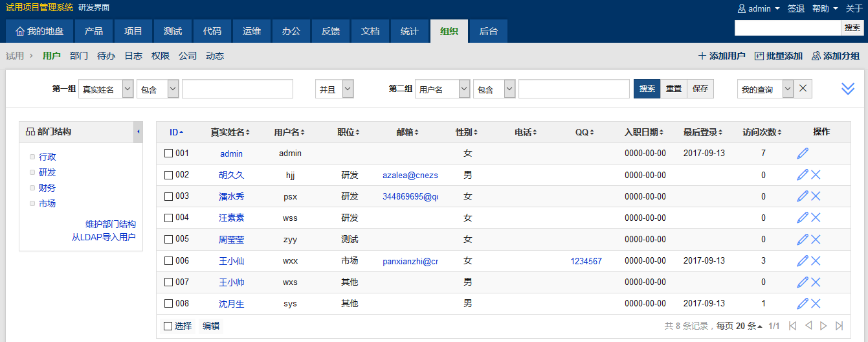This screenshot has height=342, width=868.
Task: Toggle the 选择 select-all checkbox
Action: coord(168,326)
